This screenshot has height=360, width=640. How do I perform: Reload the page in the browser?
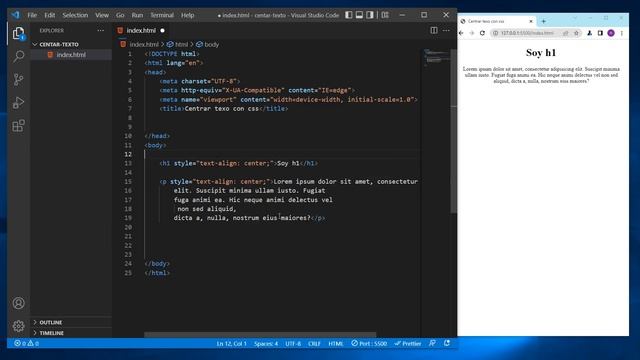point(482,33)
